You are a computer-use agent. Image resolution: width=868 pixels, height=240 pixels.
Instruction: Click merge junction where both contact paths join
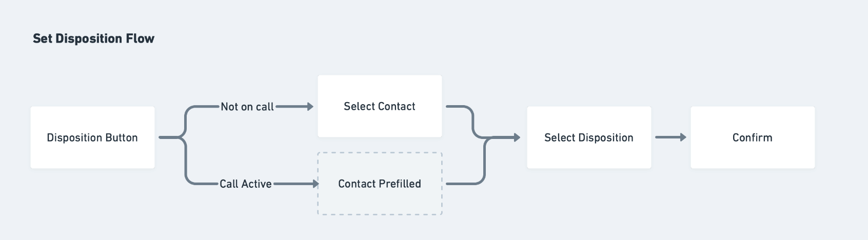click(x=486, y=137)
